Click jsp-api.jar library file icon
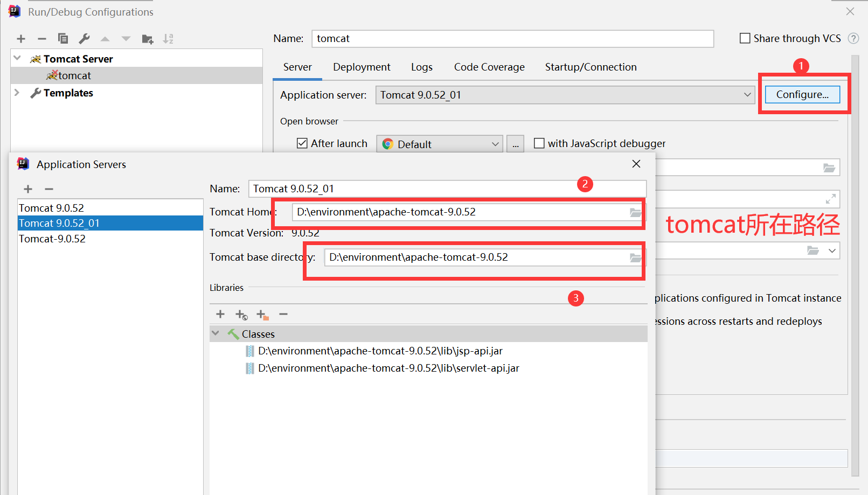Viewport: 868px width, 495px height. (250, 351)
